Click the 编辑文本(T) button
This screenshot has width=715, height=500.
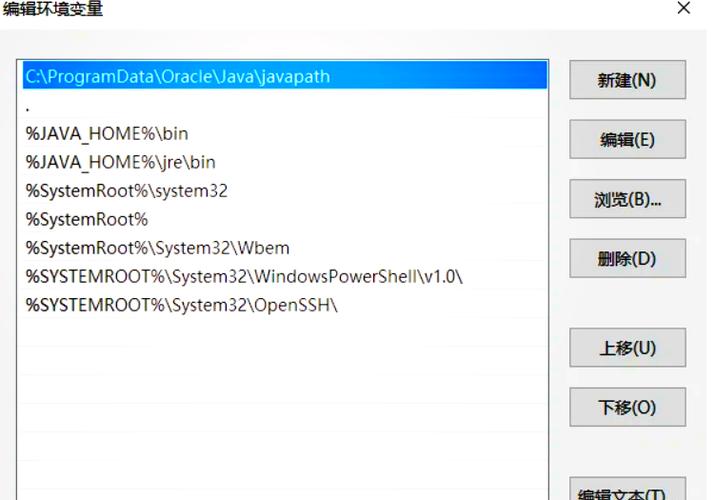tap(627, 490)
